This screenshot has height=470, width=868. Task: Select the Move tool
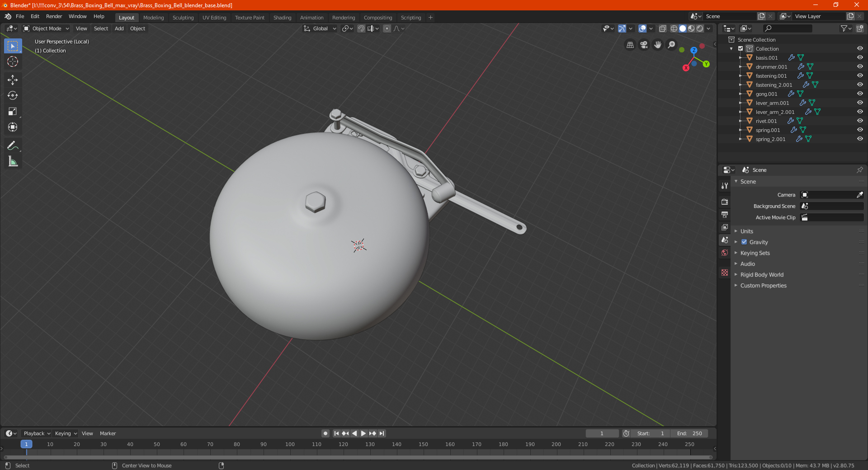[13, 80]
